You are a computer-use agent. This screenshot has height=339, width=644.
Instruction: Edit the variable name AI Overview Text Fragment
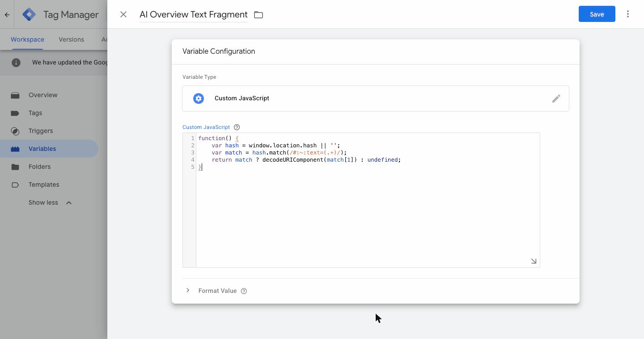[194, 14]
